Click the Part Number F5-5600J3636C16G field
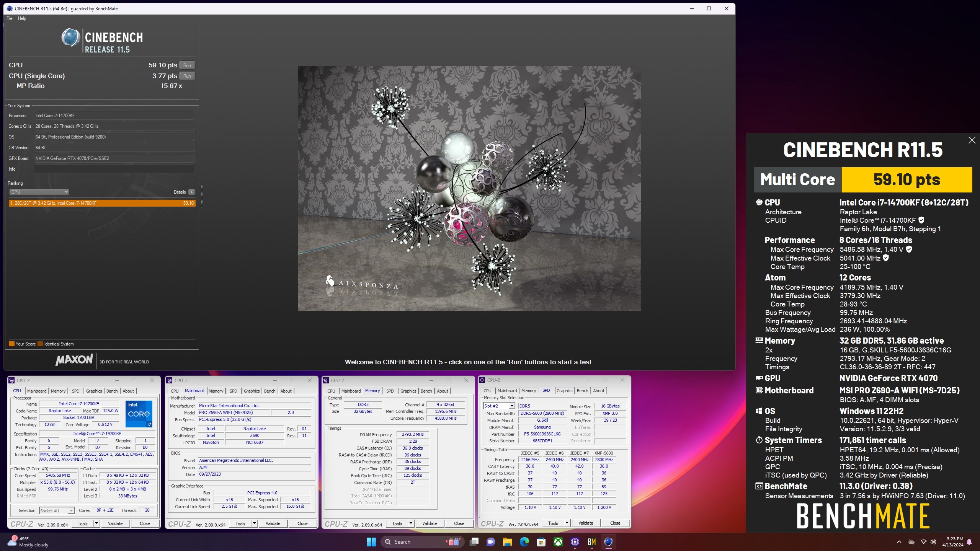This screenshot has width=980, height=551. coord(542,434)
